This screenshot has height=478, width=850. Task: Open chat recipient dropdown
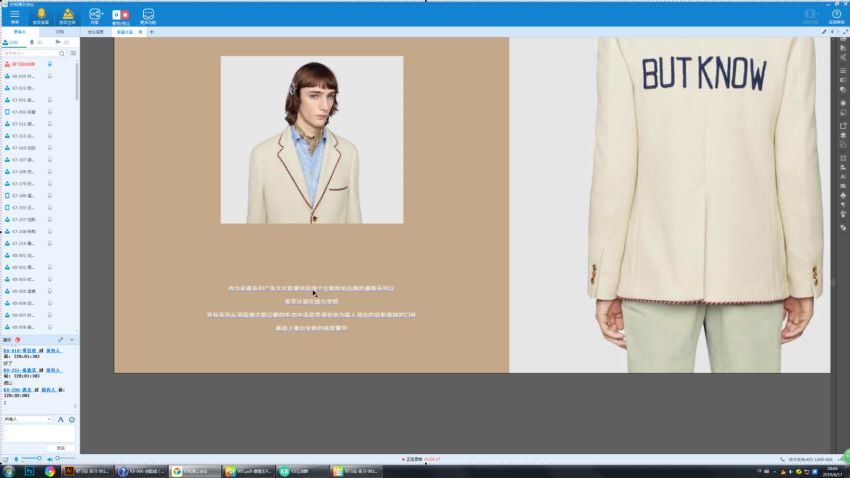[28, 419]
